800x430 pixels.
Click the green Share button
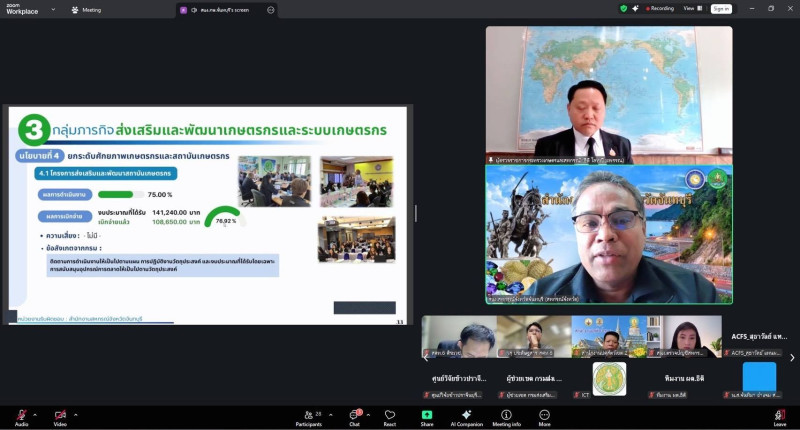[x=427, y=415]
